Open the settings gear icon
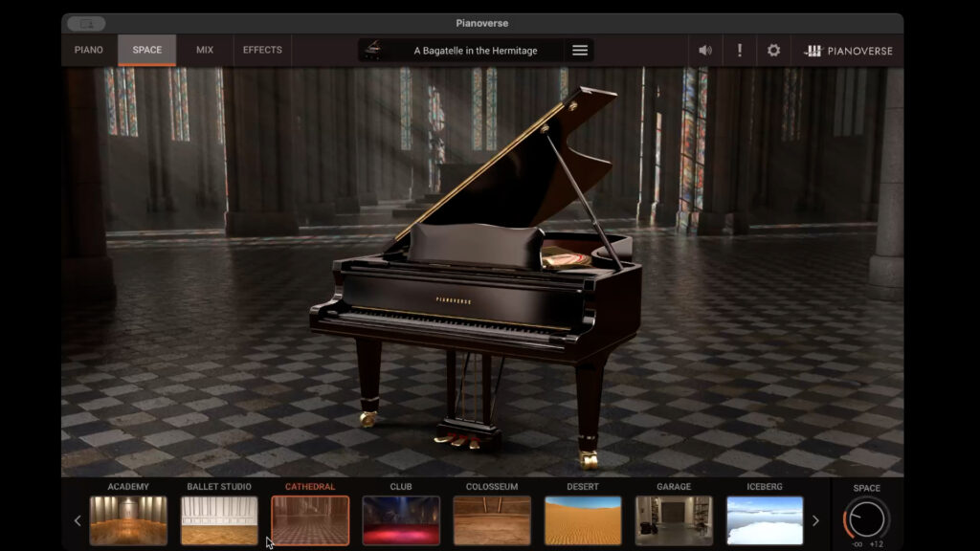 coord(773,50)
